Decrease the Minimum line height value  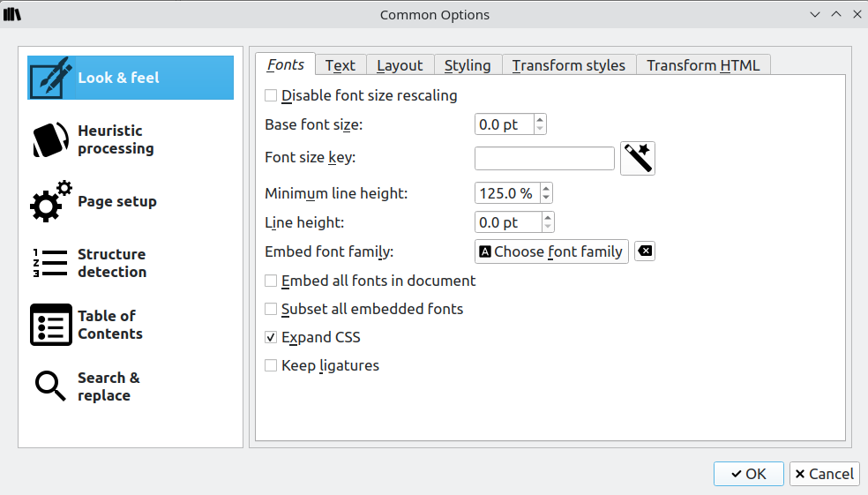click(x=547, y=198)
